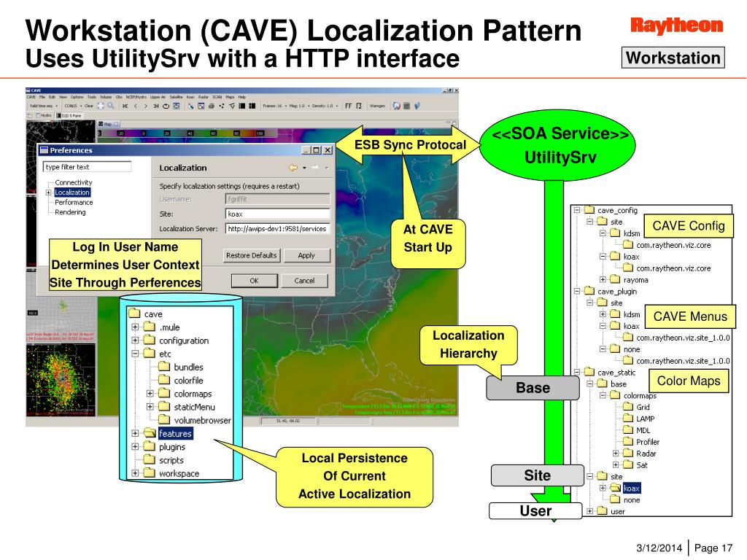Cancel the Preferences dialog
Viewport: 747px width, 560px height.
[304, 281]
